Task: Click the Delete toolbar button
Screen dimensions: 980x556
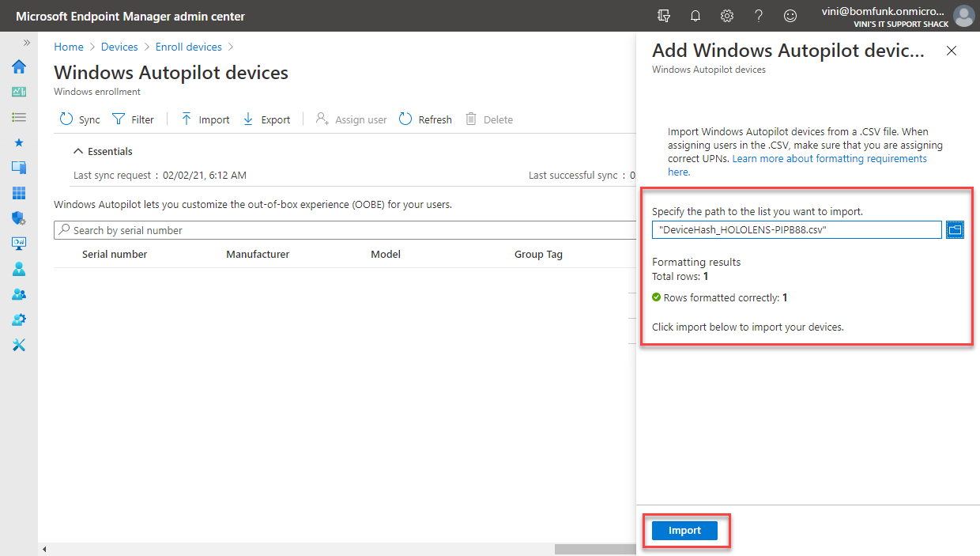Action: (489, 119)
